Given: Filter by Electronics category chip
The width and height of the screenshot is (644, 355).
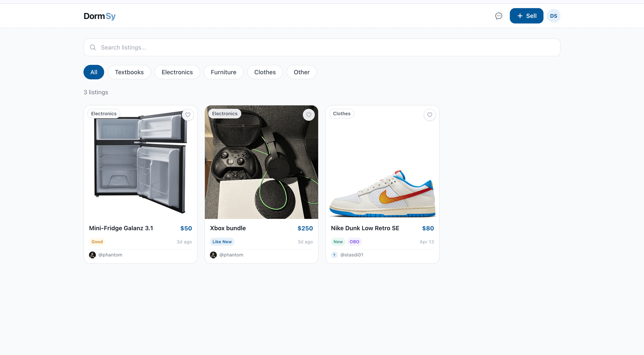Looking at the screenshot, I should pos(177,72).
